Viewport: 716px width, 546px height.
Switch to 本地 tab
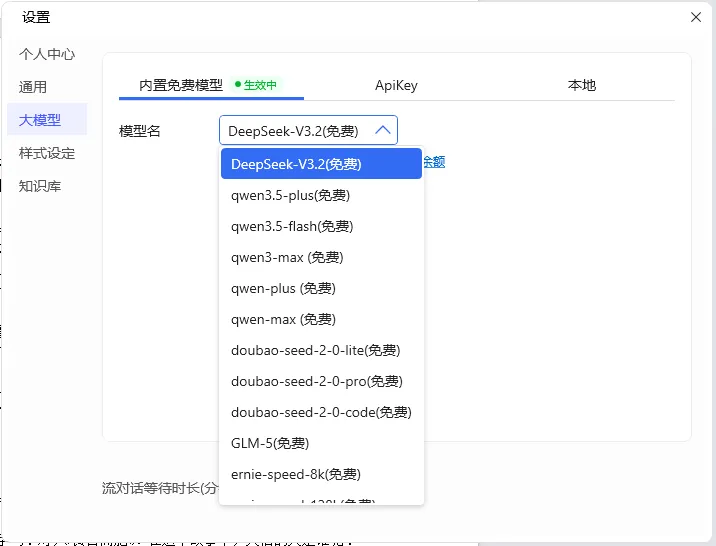coord(581,85)
